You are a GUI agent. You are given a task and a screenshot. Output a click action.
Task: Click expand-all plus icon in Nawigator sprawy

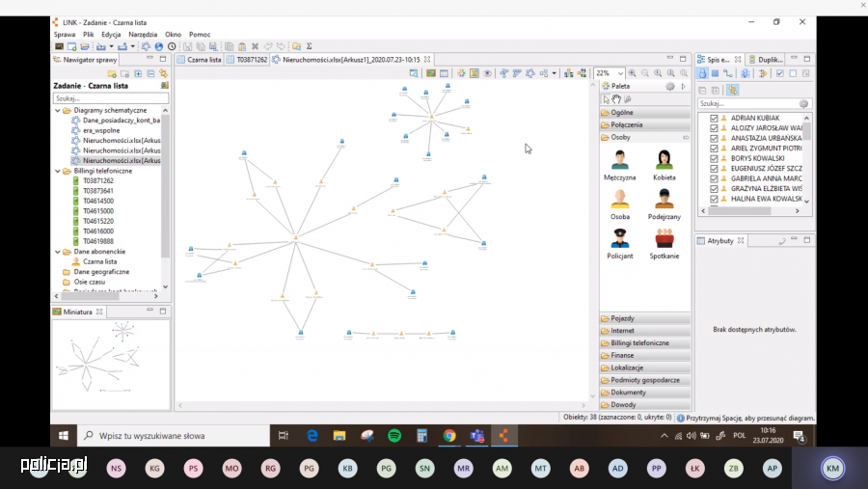point(138,73)
